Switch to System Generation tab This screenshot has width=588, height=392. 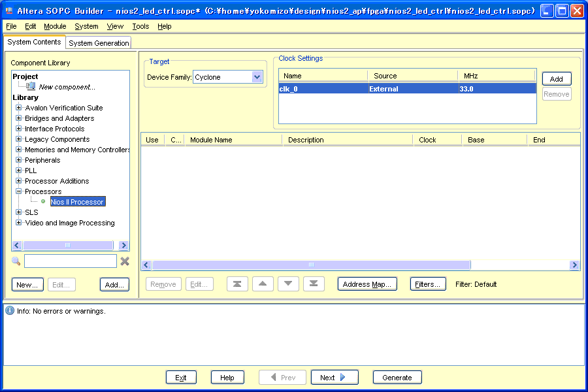coord(99,42)
